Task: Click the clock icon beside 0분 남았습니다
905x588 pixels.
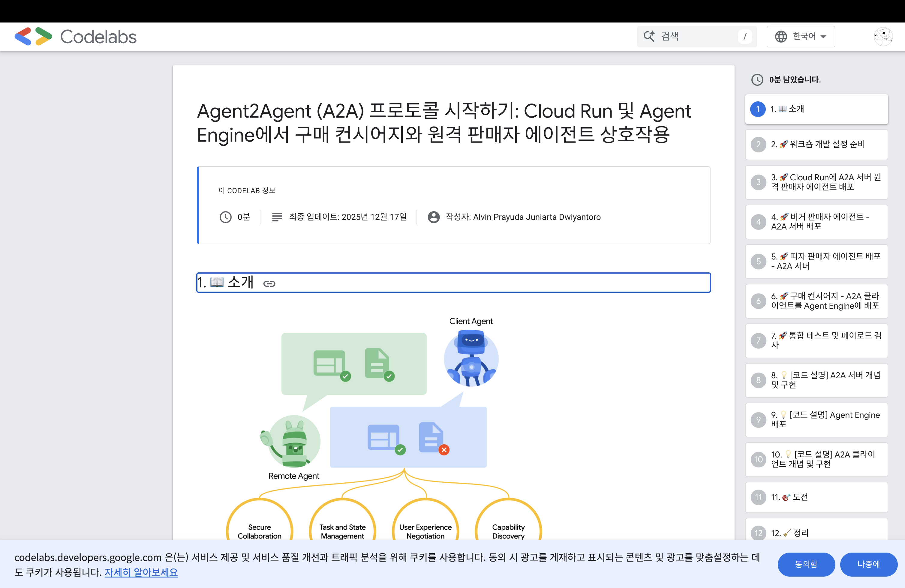Action: click(757, 79)
